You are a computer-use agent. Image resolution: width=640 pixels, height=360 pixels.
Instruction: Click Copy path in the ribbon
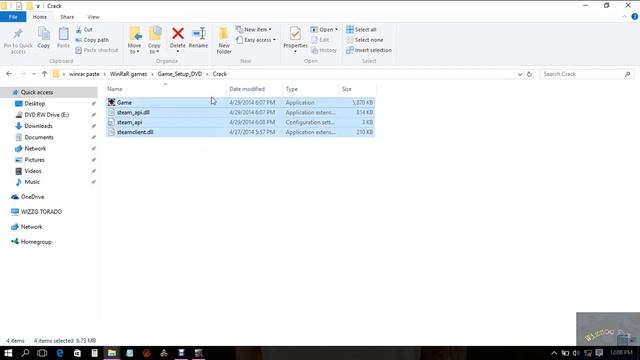[92, 40]
